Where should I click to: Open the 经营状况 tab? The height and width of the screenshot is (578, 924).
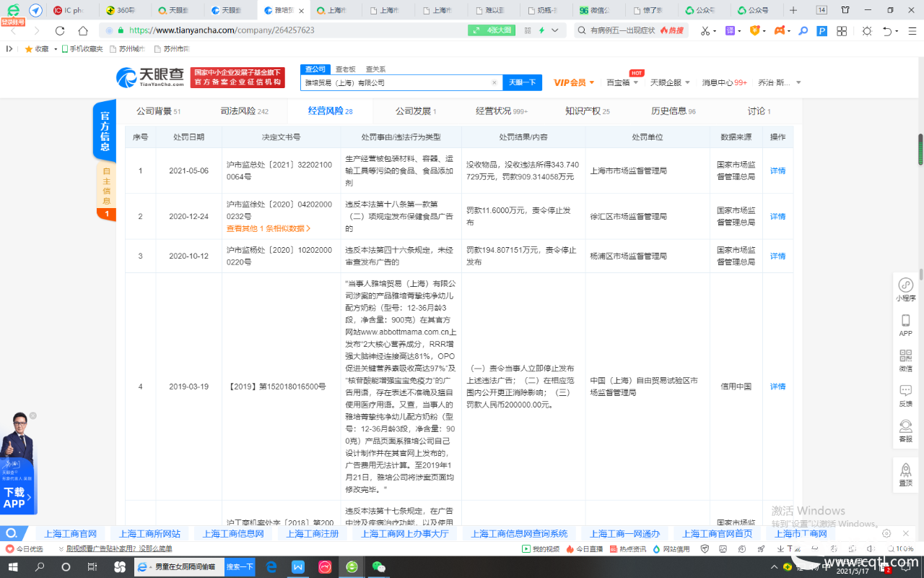pyautogui.click(x=502, y=111)
